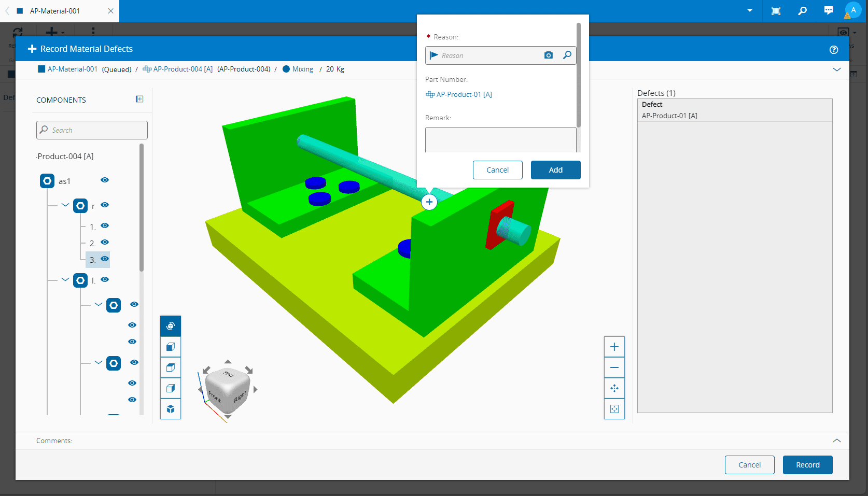This screenshot has height=496, width=868.
Task: Focus the Components search box
Action: pyautogui.click(x=92, y=130)
